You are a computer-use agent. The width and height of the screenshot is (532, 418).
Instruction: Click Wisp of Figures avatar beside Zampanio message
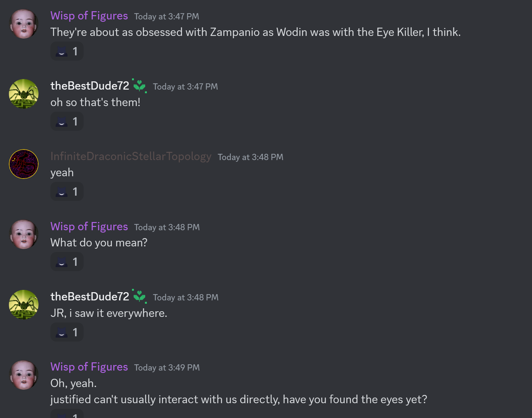click(24, 24)
